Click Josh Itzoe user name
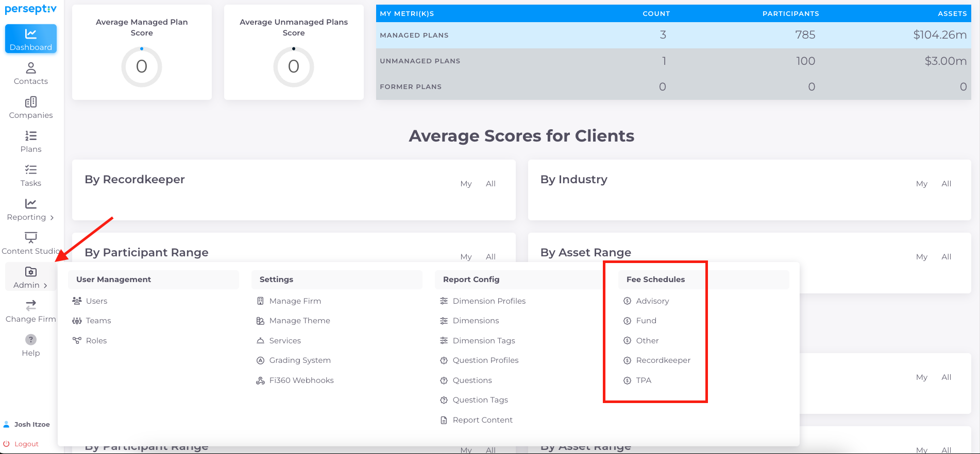 (32, 425)
